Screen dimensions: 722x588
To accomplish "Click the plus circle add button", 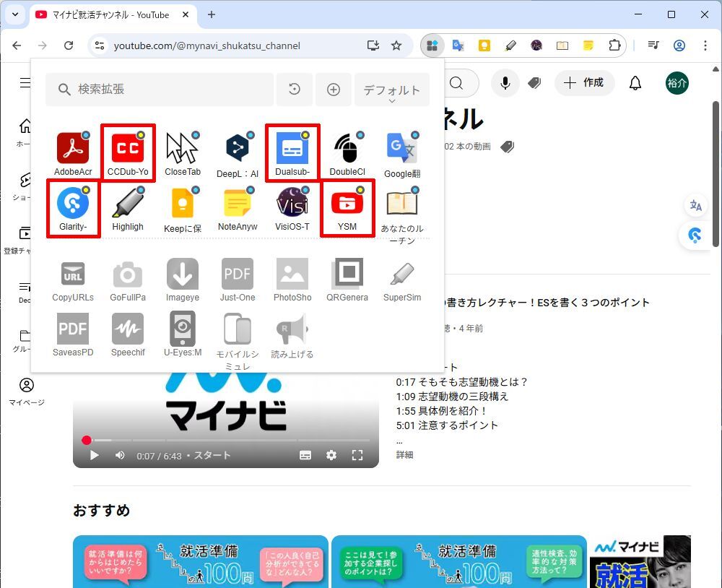I will coord(334,90).
